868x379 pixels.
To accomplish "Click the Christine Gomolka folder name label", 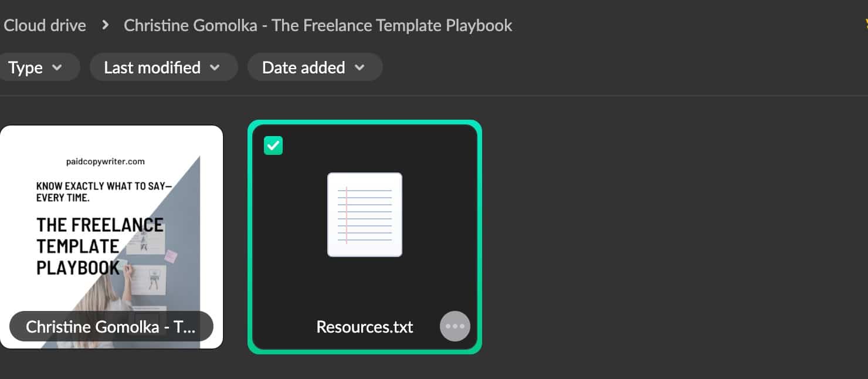I will tap(111, 327).
